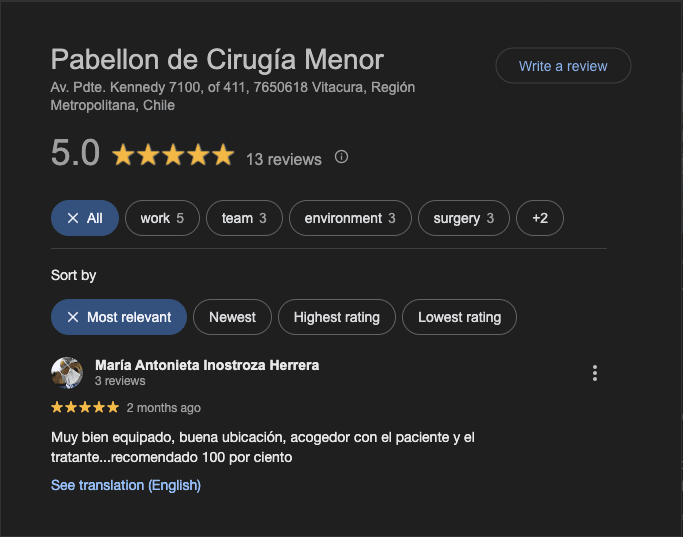Select the All reviews chip

[x=85, y=218]
